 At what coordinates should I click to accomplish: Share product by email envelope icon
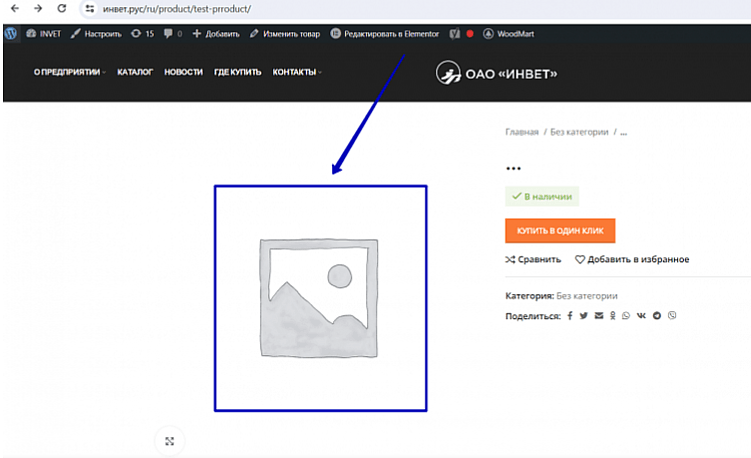(599, 316)
